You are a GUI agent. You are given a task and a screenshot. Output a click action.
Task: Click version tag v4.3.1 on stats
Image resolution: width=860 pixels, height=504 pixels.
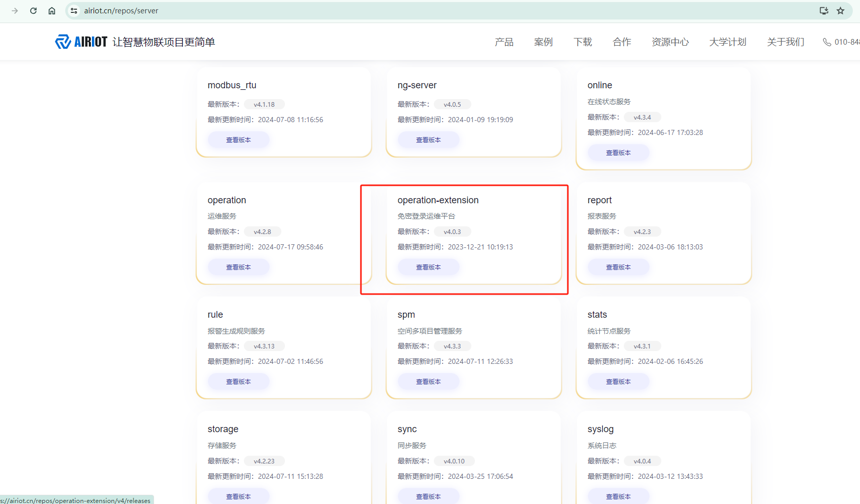coord(642,346)
